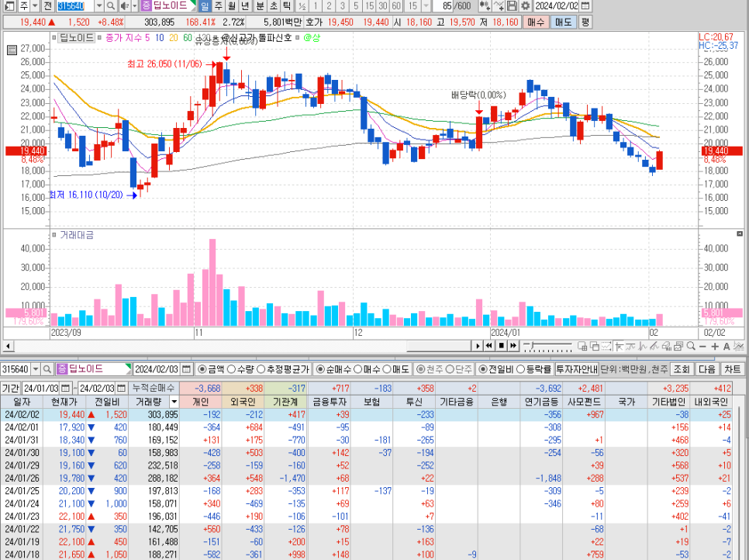Screen dimensions: 749x560
Task: Select the 매도 radio option in lower panel
Action: pyautogui.click(x=387, y=369)
